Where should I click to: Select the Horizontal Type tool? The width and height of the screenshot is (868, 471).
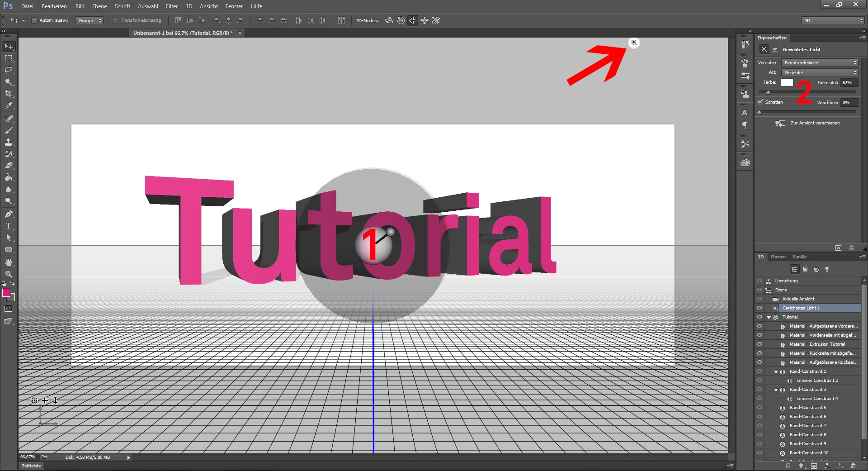click(x=9, y=226)
